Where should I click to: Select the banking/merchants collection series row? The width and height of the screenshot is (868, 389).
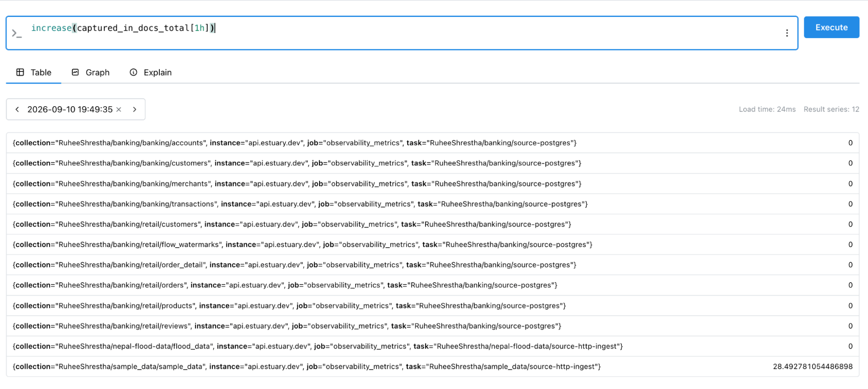pos(432,183)
